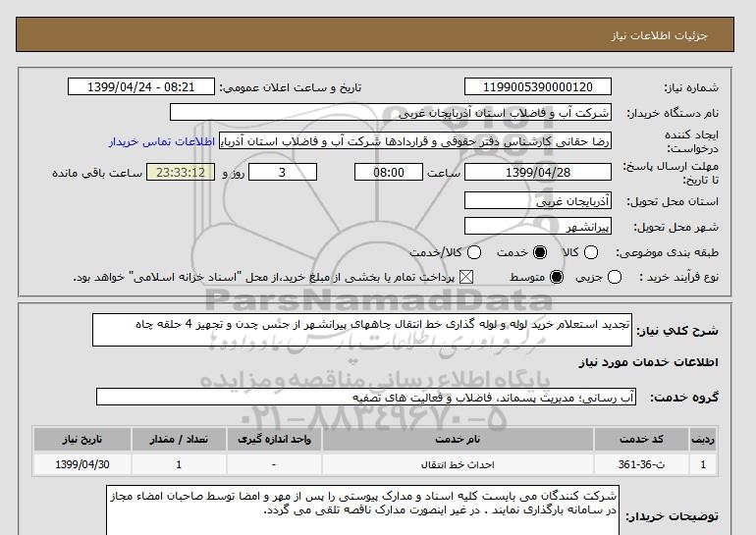Image resolution: width=756 pixels, height=535 pixels.
Task: Click the remaining time field 23:33:12
Action: (181, 172)
